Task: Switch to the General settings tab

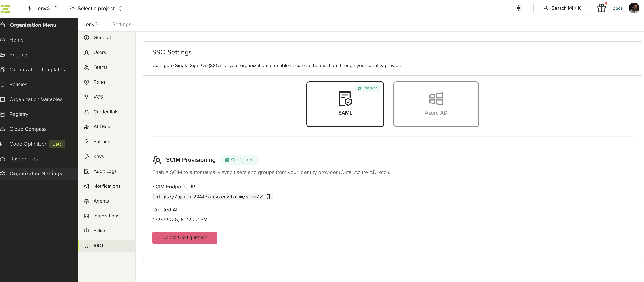Action: click(x=102, y=37)
